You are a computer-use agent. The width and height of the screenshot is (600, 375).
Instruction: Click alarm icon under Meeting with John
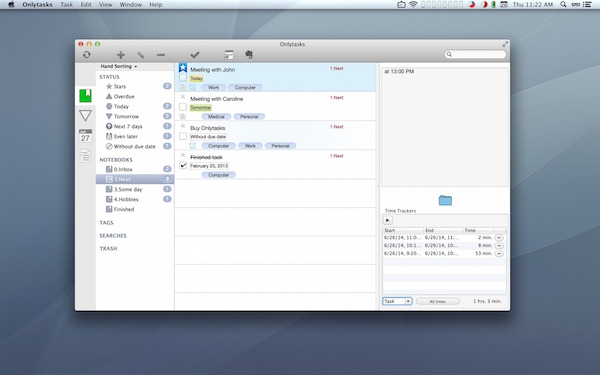pos(192,87)
